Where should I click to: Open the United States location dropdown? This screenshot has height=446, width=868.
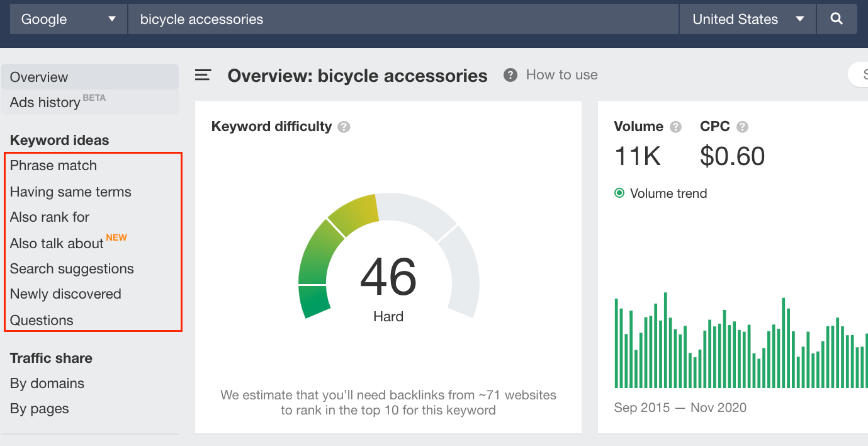747,19
